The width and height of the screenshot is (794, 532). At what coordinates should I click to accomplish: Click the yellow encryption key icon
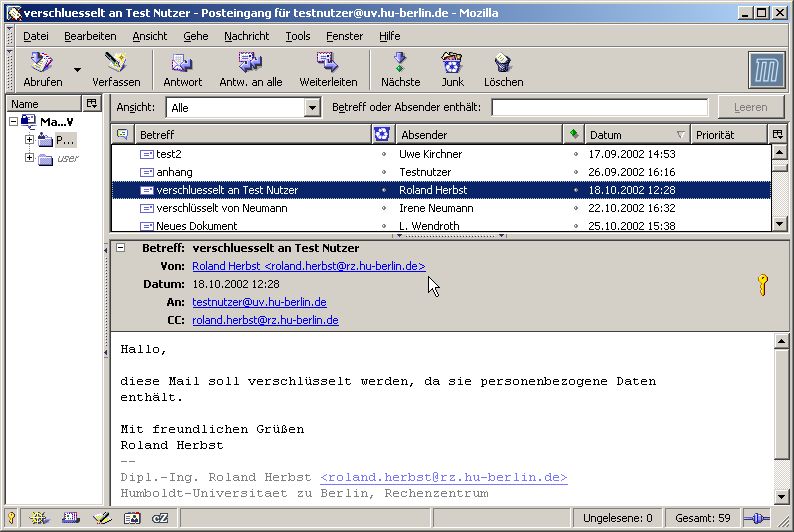pos(762,285)
